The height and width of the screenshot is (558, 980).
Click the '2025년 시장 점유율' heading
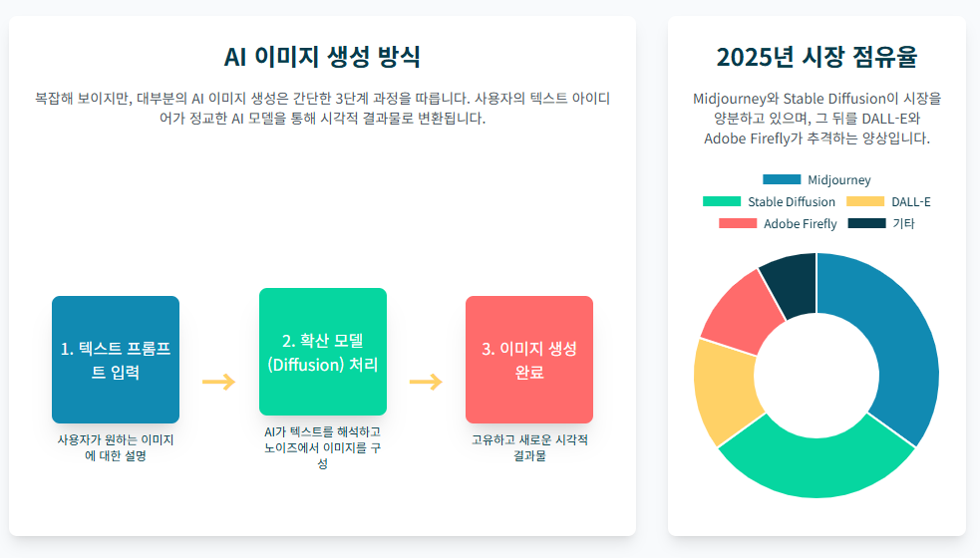(x=817, y=56)
